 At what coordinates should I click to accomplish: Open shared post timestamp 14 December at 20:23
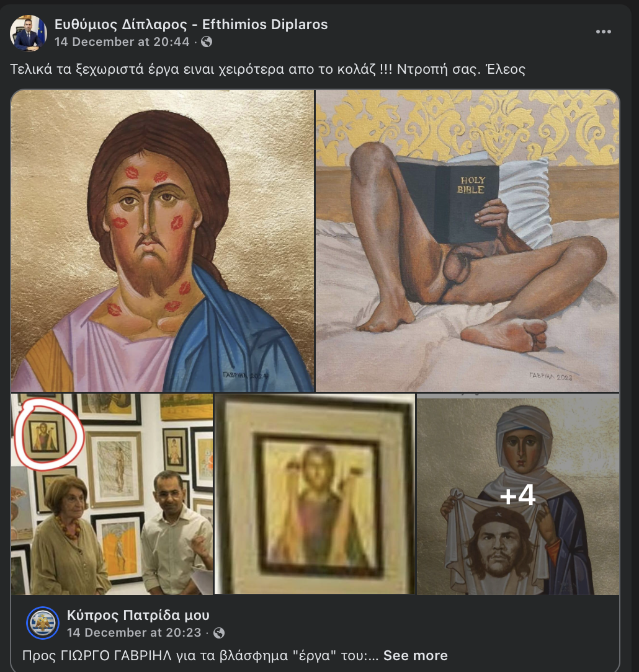133,633
